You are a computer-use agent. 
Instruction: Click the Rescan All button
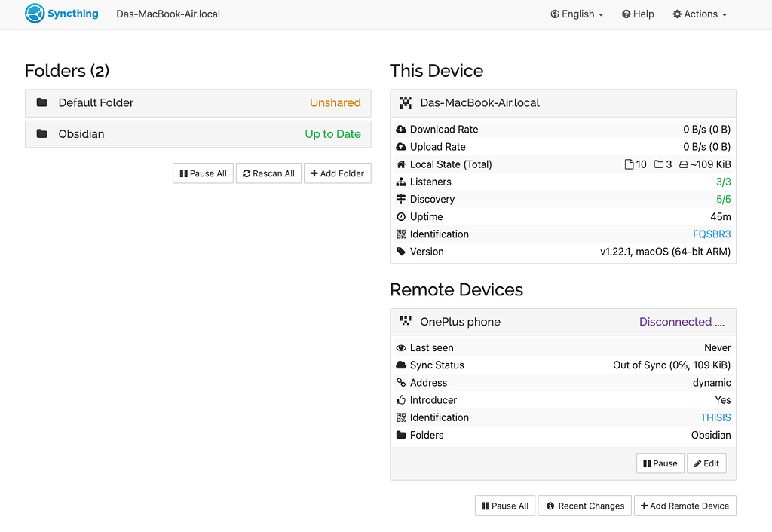tap(268, 173)
